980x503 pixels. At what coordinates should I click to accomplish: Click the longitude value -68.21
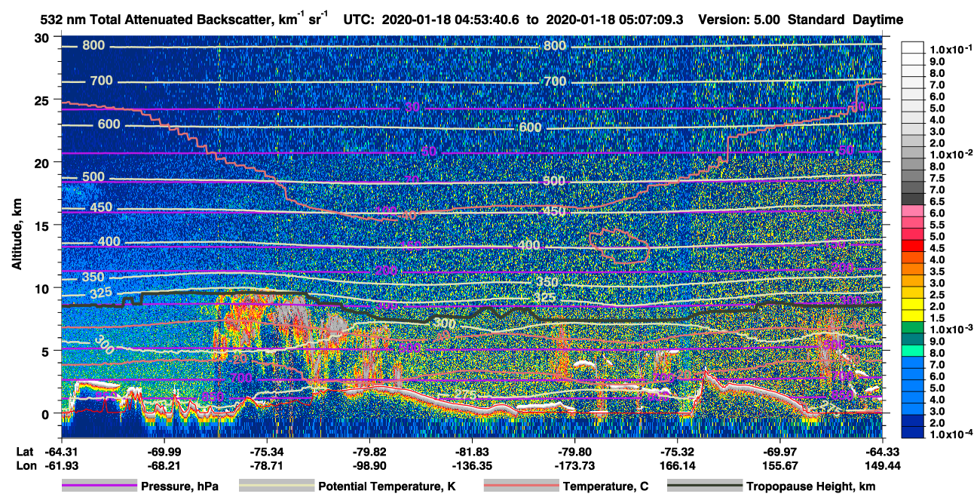click(x=164, y=466)
